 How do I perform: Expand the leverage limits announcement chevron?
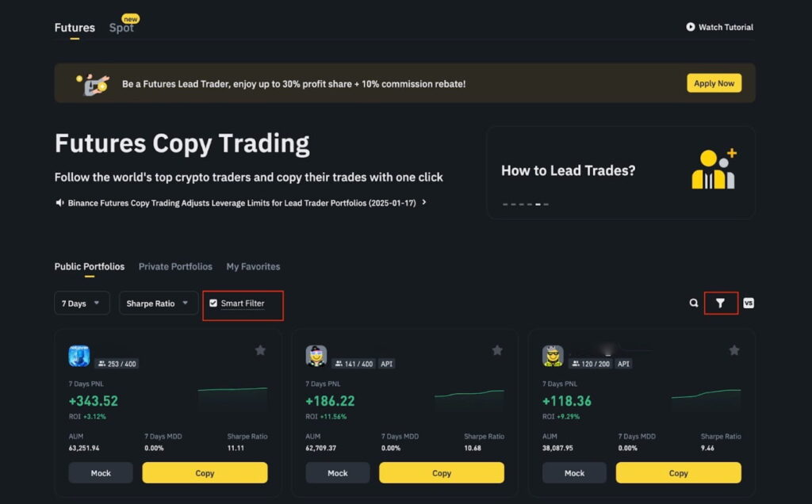(x=425, y=202)
